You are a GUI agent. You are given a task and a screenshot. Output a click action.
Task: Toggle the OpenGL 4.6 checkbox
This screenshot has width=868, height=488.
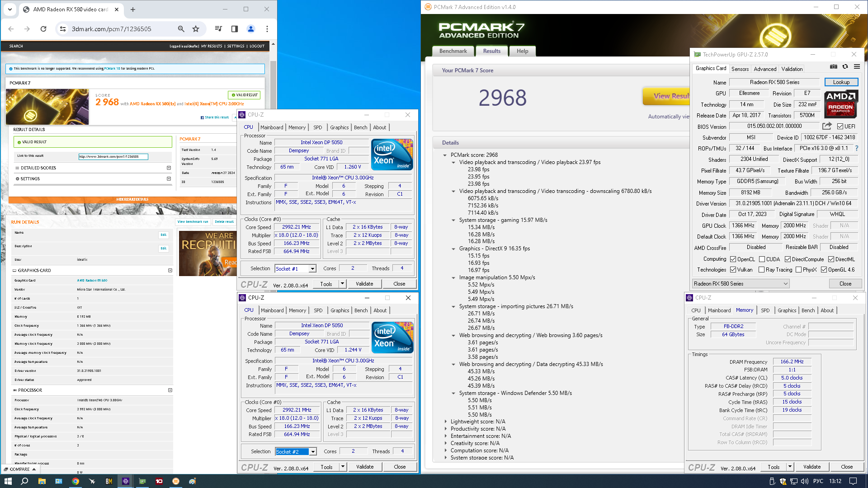[x=824, y=270]
